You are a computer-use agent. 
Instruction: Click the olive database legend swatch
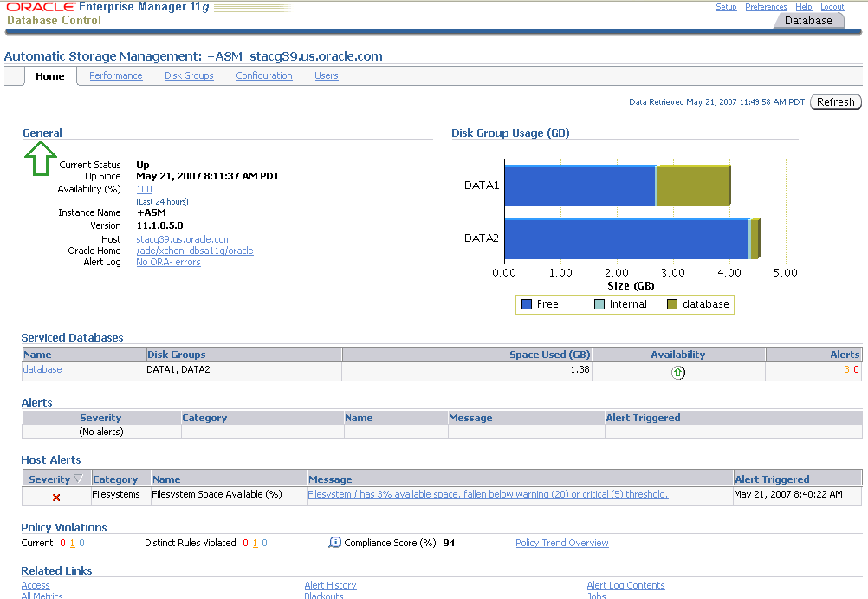click(x=673, y=304)
